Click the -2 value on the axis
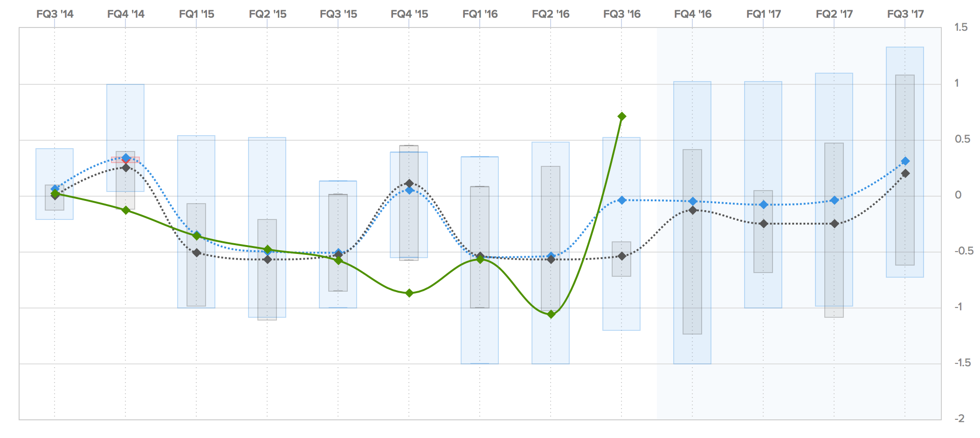This screenshot has height=438, width=980. click(x=959, y=419)
